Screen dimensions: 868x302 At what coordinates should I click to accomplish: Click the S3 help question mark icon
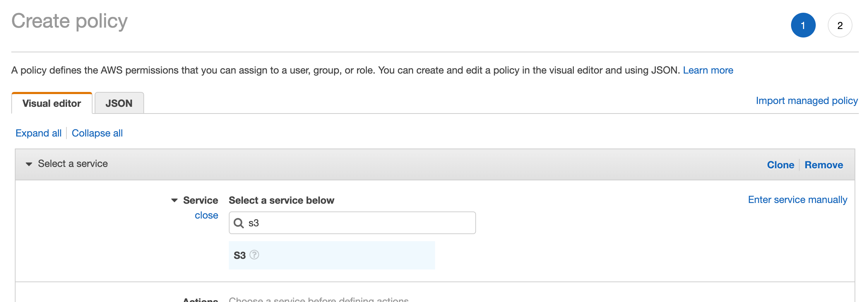254,255
